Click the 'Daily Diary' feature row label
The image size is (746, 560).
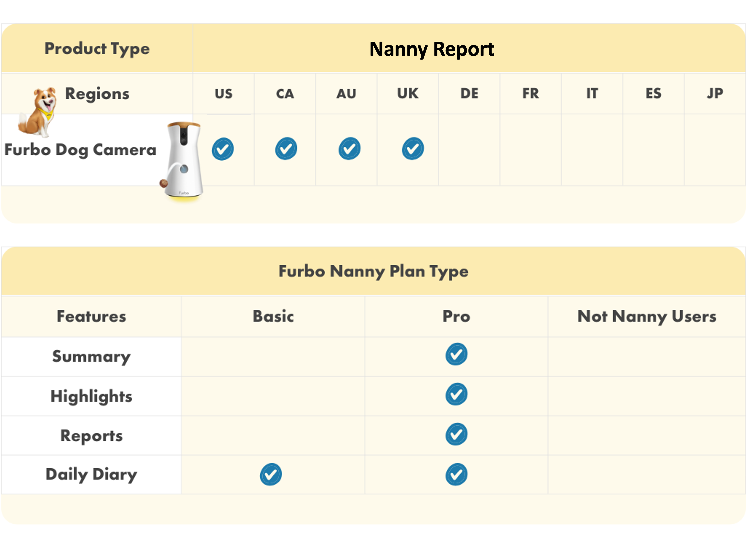coord(91,475)
